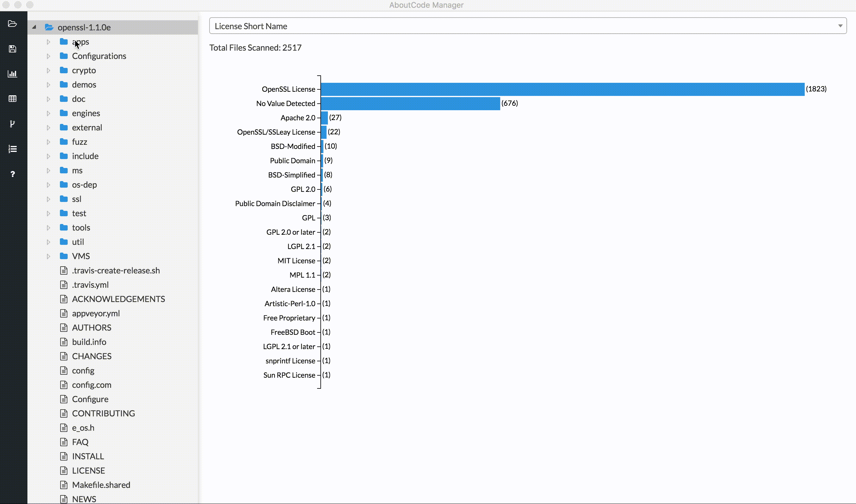This screenshot has width=856, height=504.
Task: Select the e_os.h file
Action: 83,427
